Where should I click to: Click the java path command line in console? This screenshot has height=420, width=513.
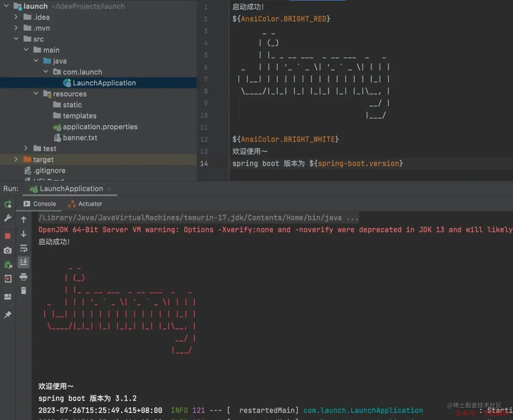click(198, 218)
